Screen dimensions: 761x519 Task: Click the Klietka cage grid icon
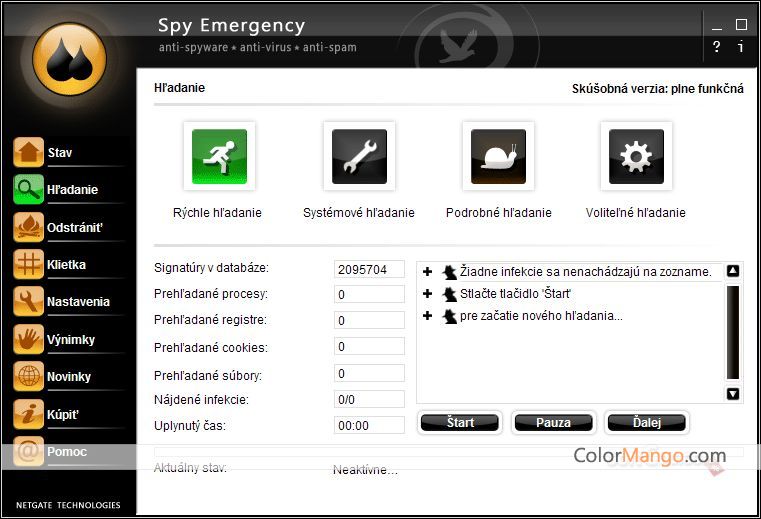click(28, 264)
